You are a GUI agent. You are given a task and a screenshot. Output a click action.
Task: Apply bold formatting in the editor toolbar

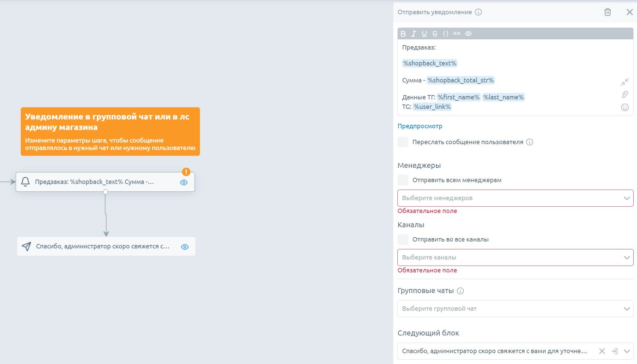403,34
